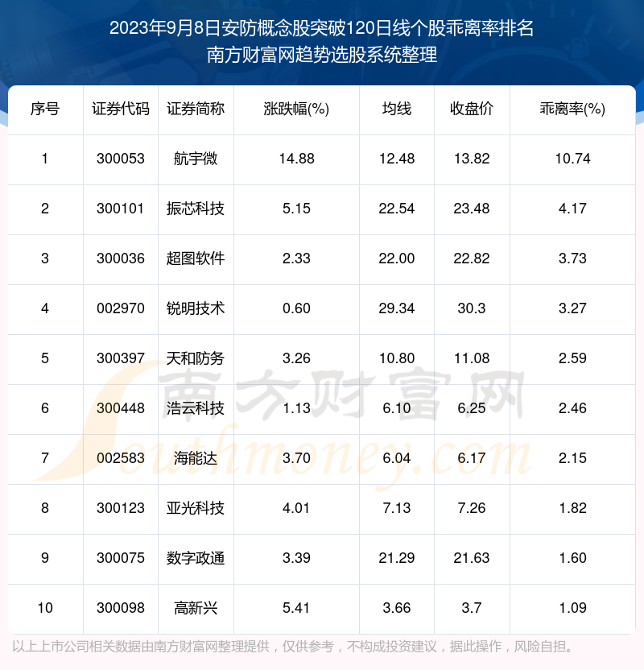Click the 5.41 change value
The height and width of the screenshot is (670, 644).
point(296,608)
